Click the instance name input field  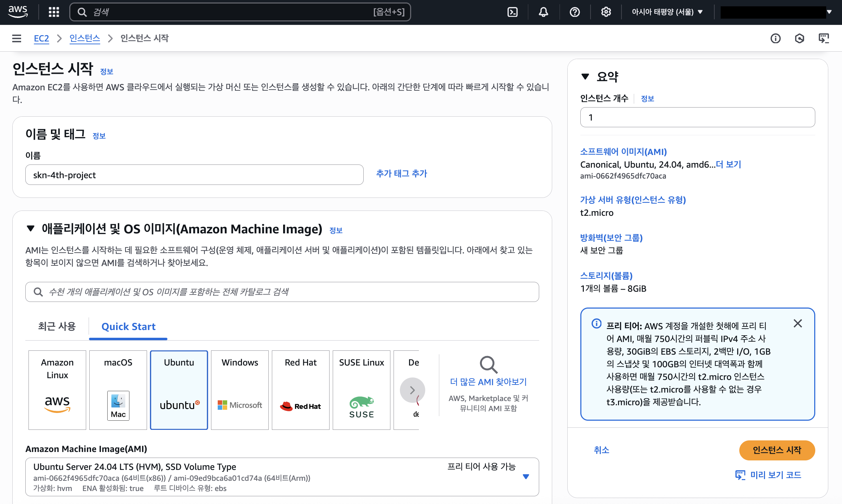[x=194, y=175]
